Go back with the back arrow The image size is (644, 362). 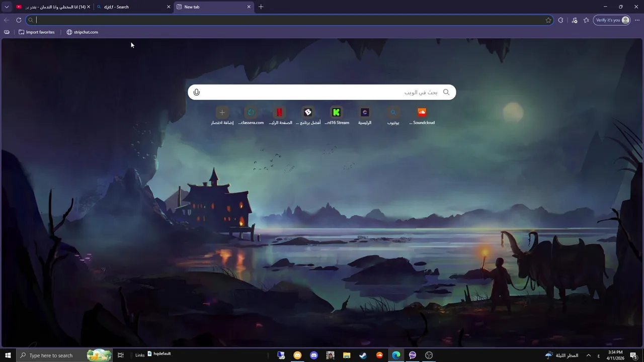7,20
